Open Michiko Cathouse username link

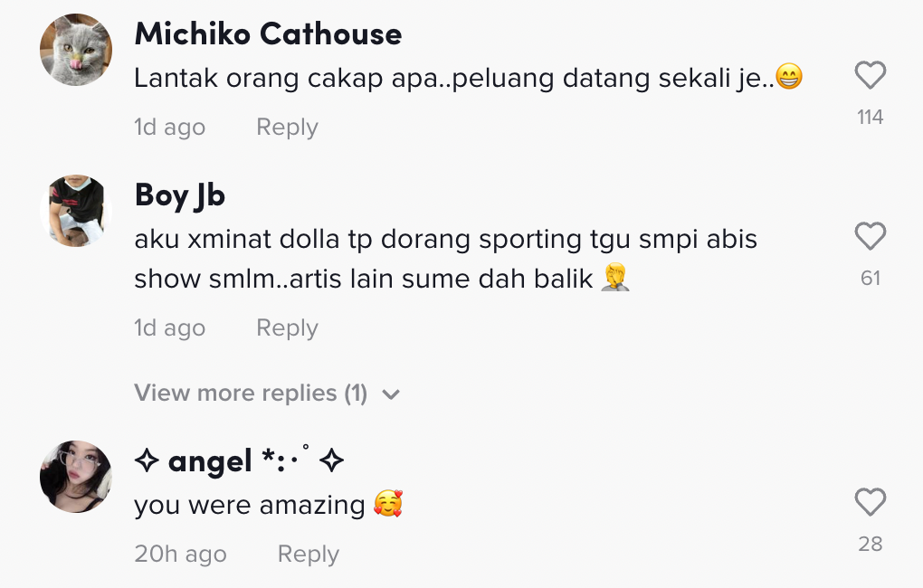268,34
